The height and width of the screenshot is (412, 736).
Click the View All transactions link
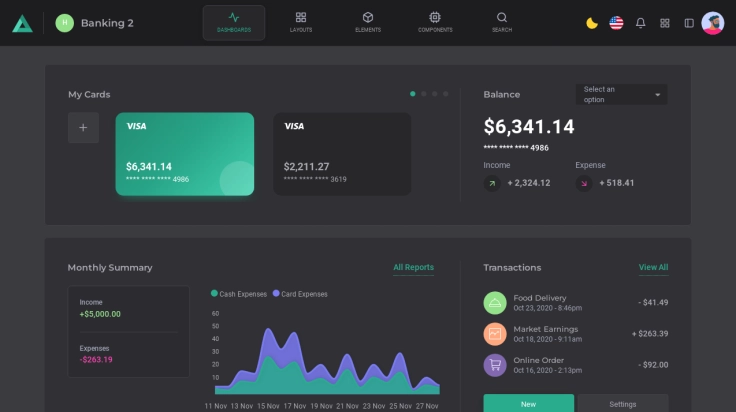[x=653, y=268]
